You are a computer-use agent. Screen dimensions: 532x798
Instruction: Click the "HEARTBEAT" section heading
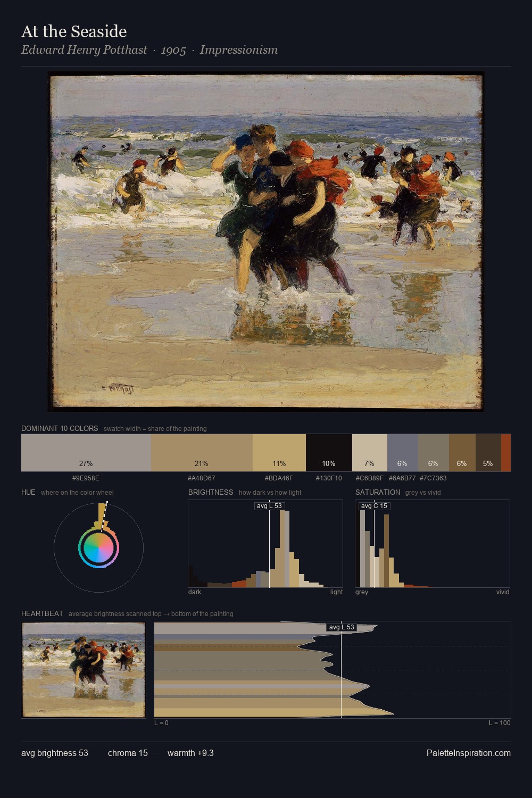[x=42, y=613]
